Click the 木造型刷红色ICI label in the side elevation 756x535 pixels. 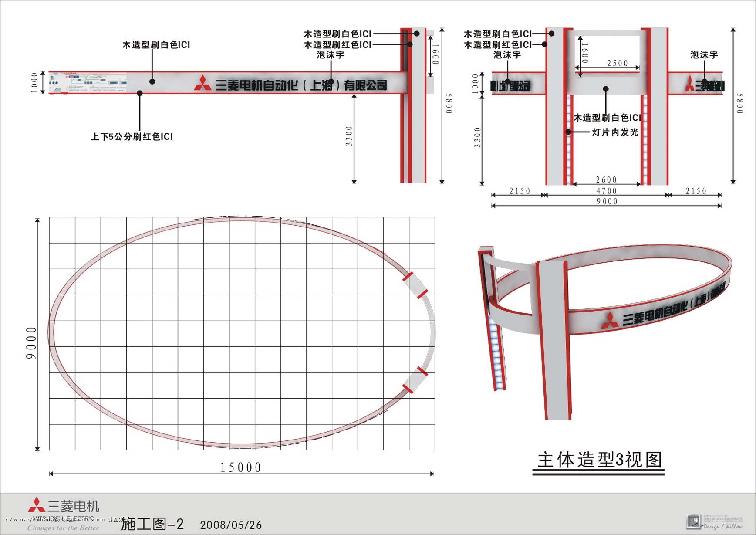coord(337,44)
